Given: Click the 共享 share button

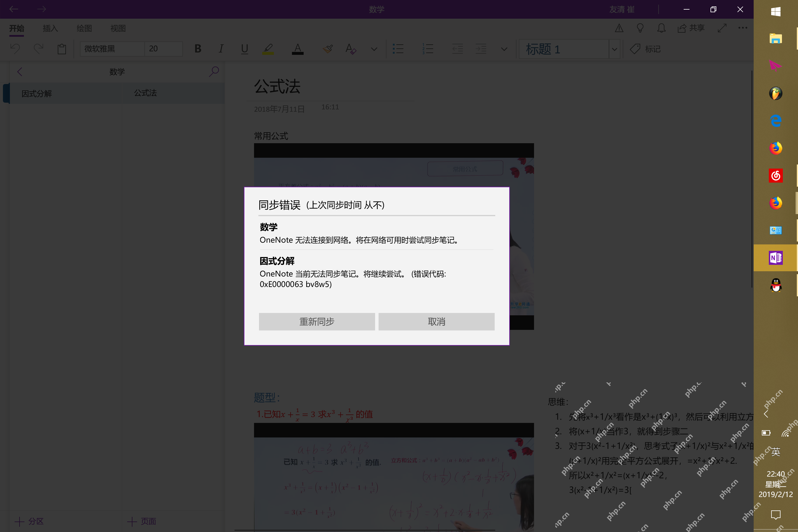Looking at the screenshot, I should [x=691, y=28].
